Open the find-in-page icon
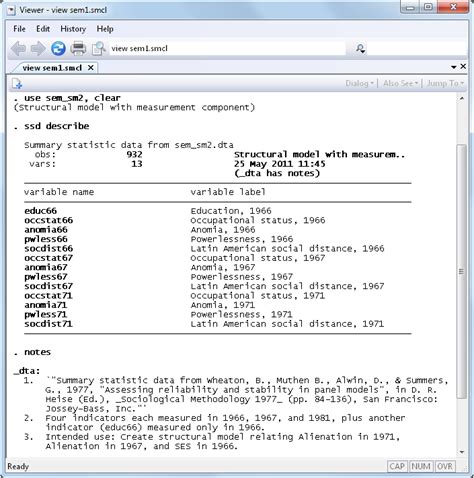The height and width of the screenshot is (478, 474). coord(99,49)
